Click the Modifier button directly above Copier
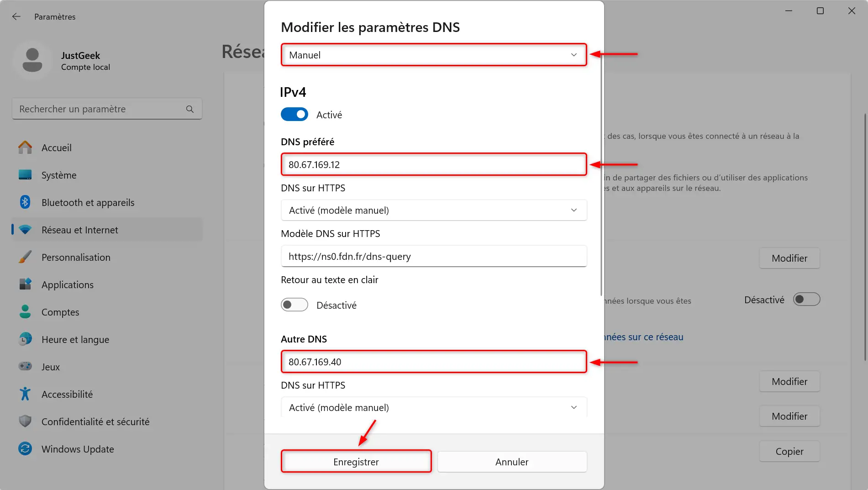This screenshot has height=490, width=868. 789,416
